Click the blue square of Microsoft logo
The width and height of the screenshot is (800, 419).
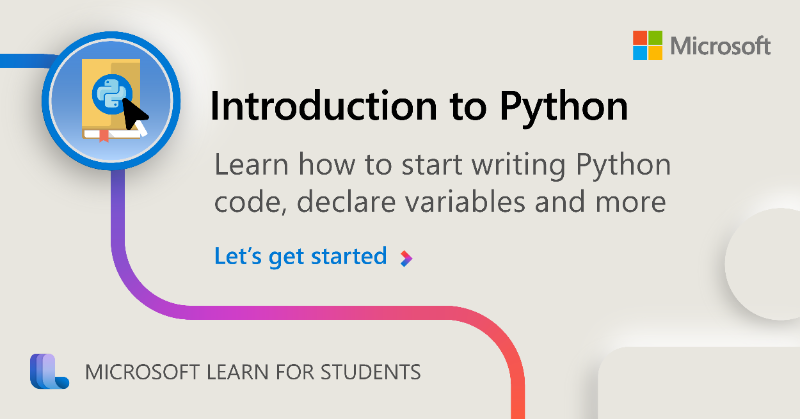pos(640,53)
